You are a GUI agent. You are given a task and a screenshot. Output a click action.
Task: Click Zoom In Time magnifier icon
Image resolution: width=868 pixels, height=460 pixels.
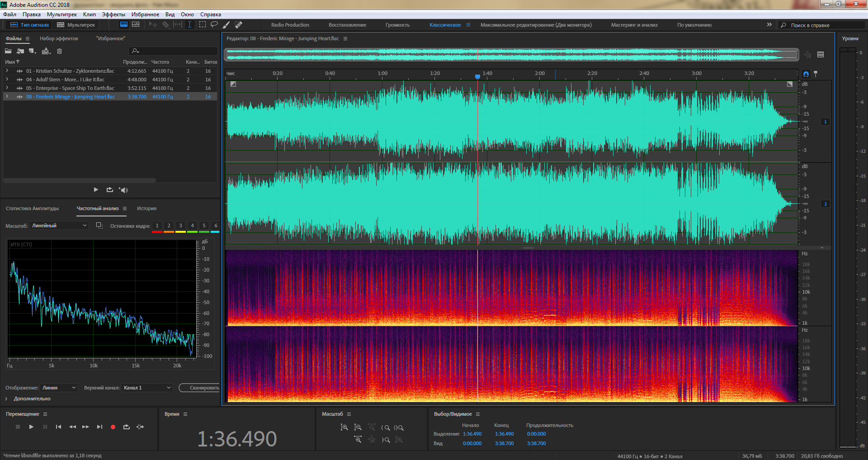[358, 439]
